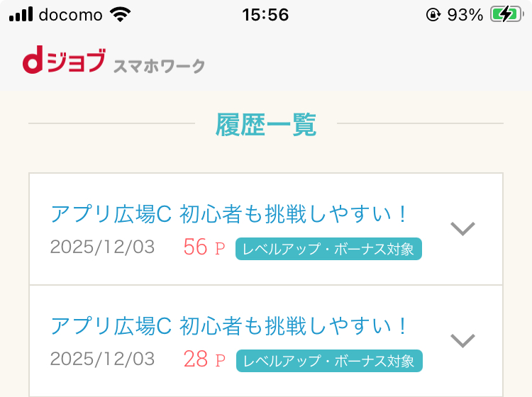Tap the スマホワーク header label

click(159, 66)
